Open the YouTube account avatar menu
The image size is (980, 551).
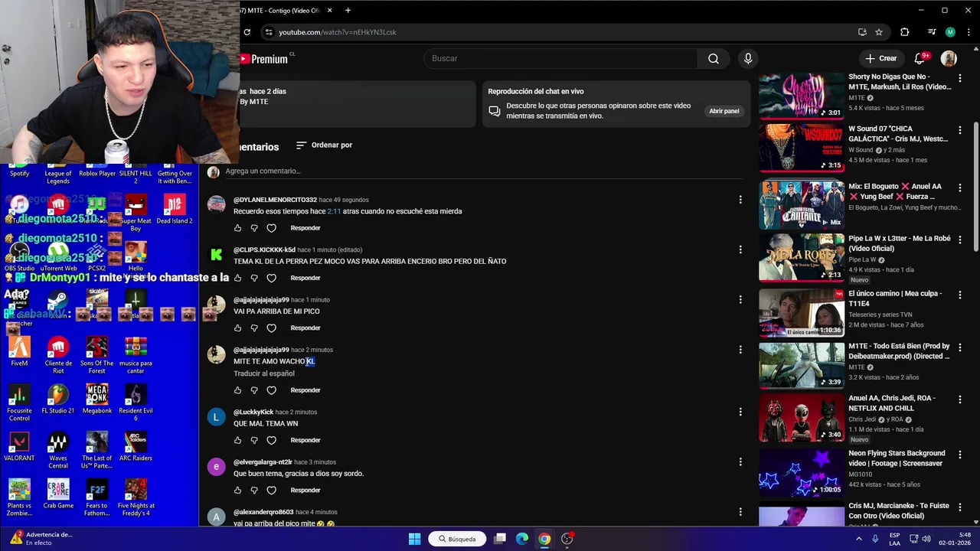point(949,58)
